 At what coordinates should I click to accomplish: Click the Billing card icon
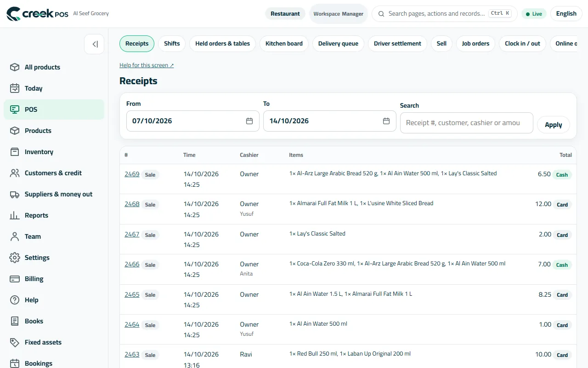15,279
